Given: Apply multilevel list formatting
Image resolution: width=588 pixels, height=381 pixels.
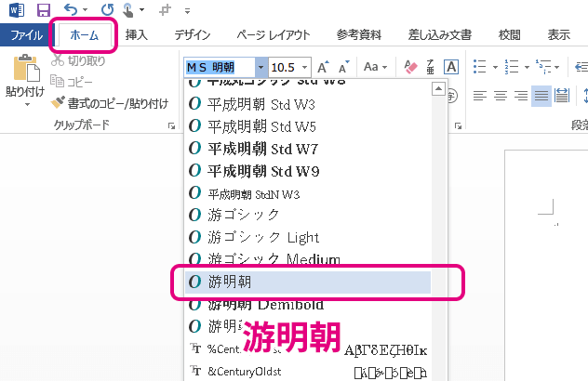Looking at the screenshot, I should (543, 67).
